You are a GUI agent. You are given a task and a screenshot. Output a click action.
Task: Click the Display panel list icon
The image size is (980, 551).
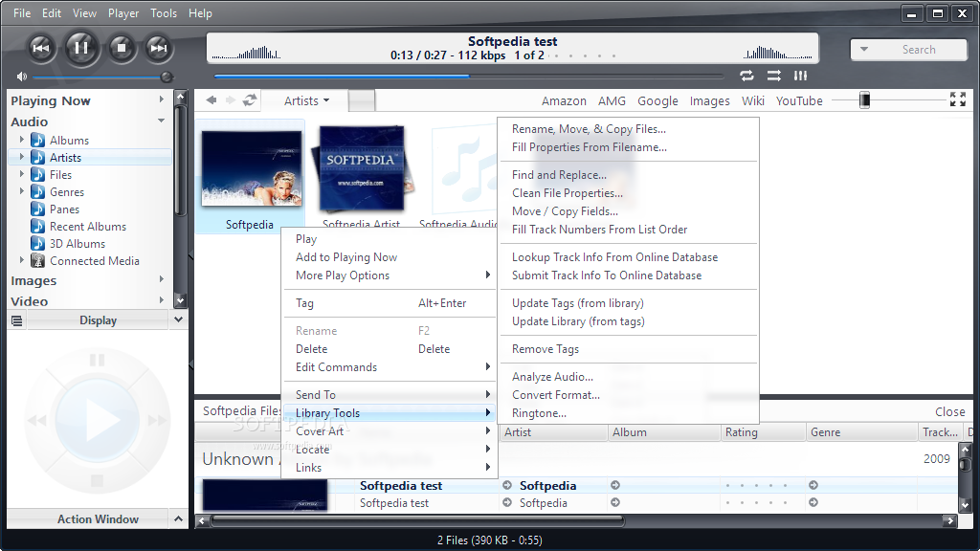click(17, 320)
